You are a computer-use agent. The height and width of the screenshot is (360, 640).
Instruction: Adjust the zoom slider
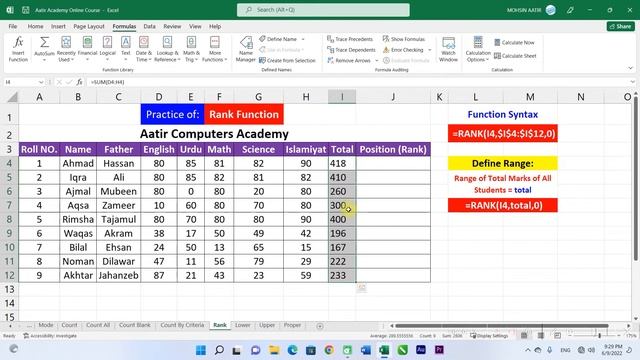click(x=599, y=336)
